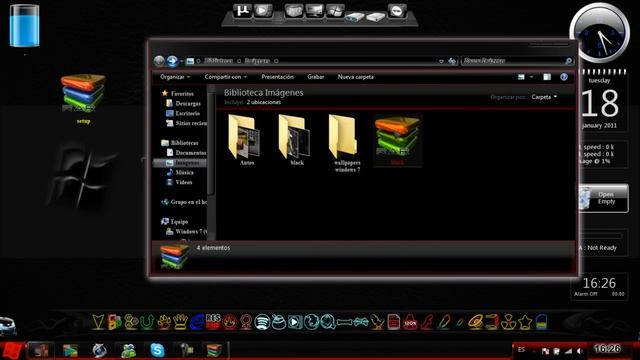Select Favoritos in the navigation pane
Screen dimensions: 640x360
coord(178,93)
